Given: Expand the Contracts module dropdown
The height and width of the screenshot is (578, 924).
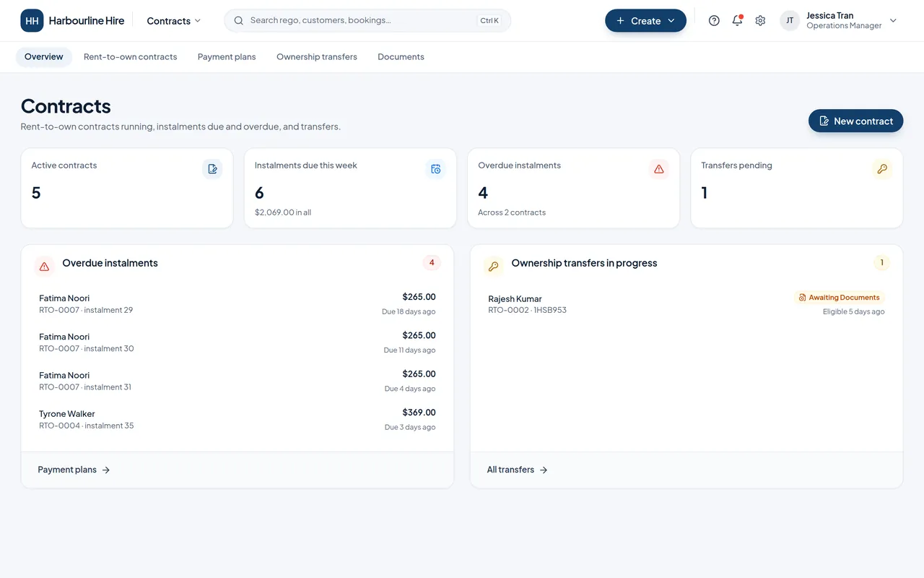Looking at the screenshot, I should point(174,21).
